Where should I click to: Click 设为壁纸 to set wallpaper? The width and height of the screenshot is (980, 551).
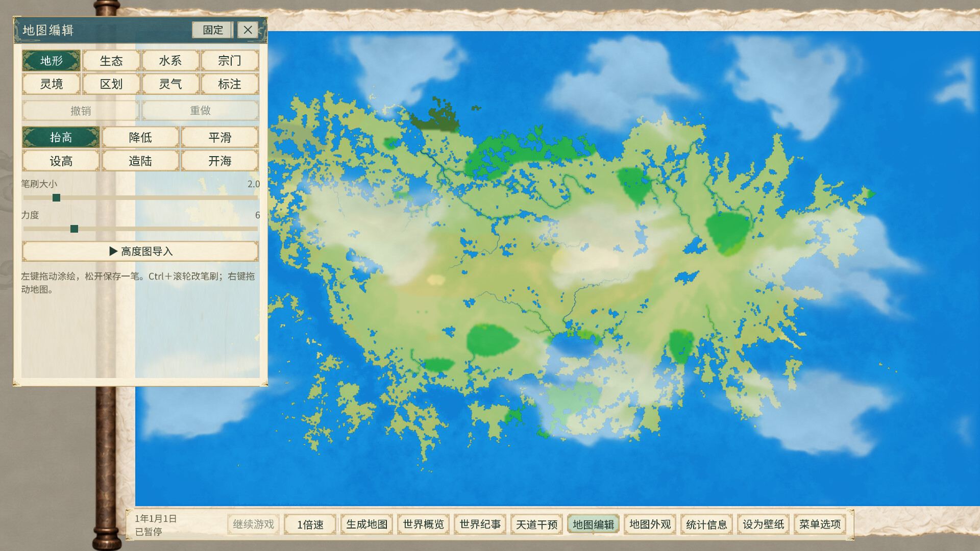(763, 524)
